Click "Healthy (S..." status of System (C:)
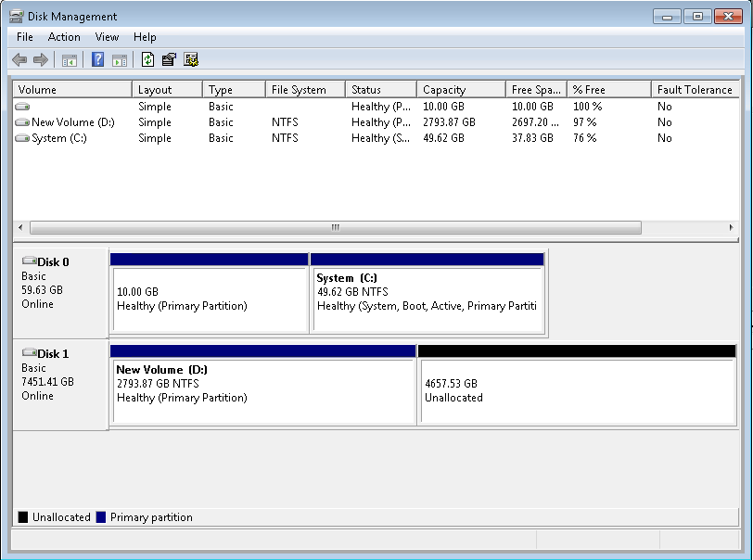The width and height of the screenshot is (753, 560). pyautogui.click(x=381, y=138)
